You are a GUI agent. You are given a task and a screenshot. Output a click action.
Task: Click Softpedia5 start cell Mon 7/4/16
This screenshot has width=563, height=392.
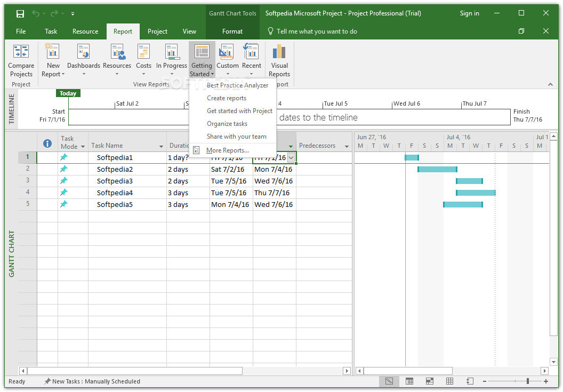click(x=231, y=204)
